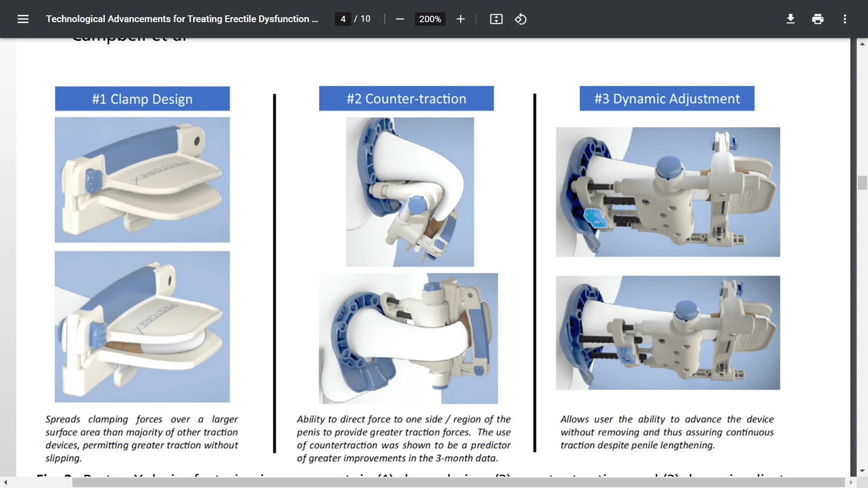Click the #2 Counter-traction header
The height and width of the screenshot is (488, 868).
click(x=406, y=99)
